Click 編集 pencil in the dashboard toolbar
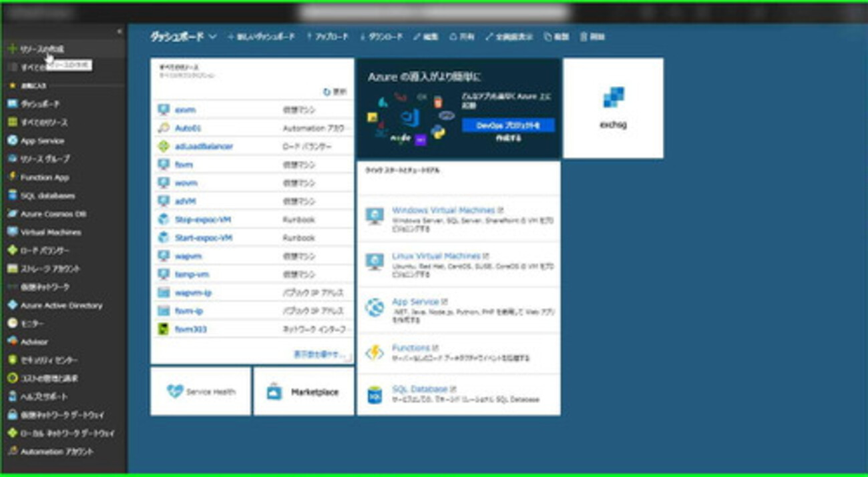Viewport: 868px width, 477px height. (x=426, y=37)
